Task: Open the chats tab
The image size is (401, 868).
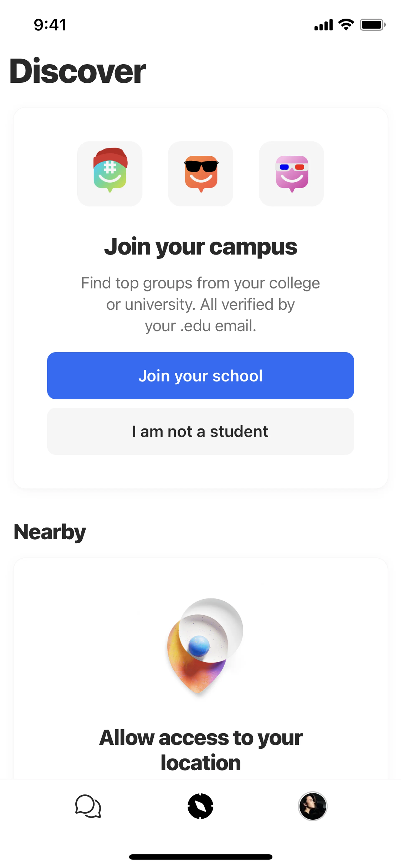Action: 88,806
